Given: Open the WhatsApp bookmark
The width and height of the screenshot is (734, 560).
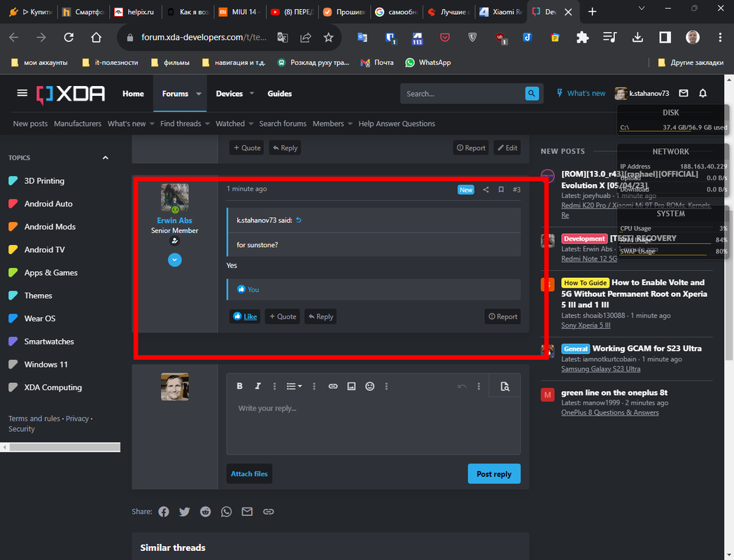Looking at the screenshot, I should coord(428,62).
